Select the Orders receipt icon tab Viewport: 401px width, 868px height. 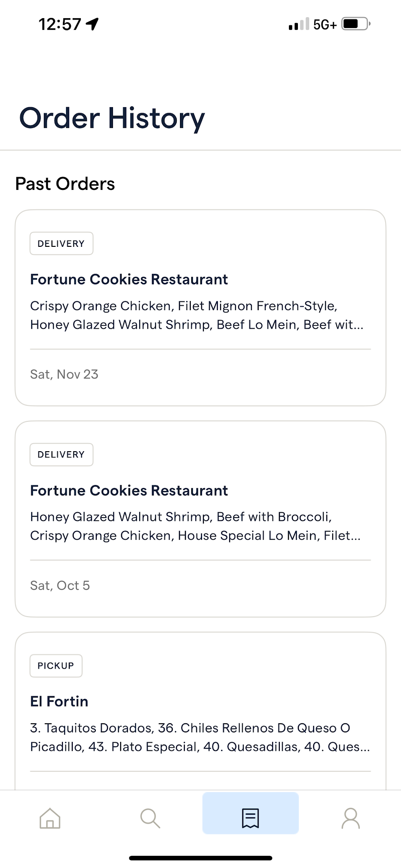tap(250, 818)
